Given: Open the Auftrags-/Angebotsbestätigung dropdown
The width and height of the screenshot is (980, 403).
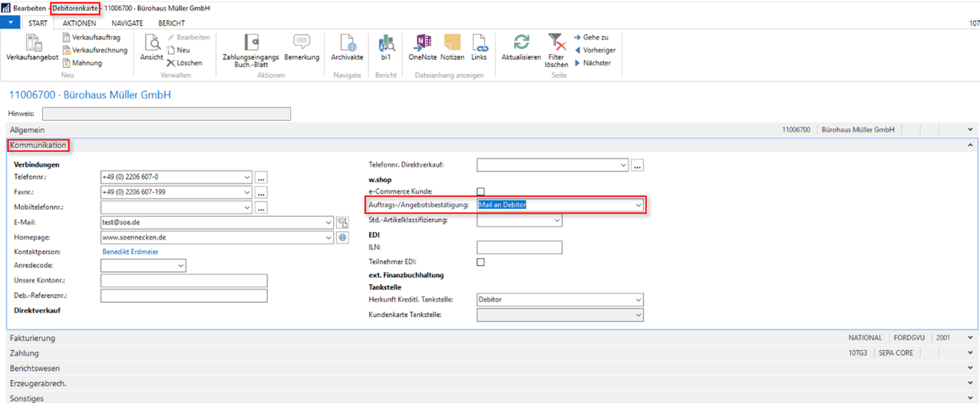Looking at the screenshot, I should (x=638, y=205).
